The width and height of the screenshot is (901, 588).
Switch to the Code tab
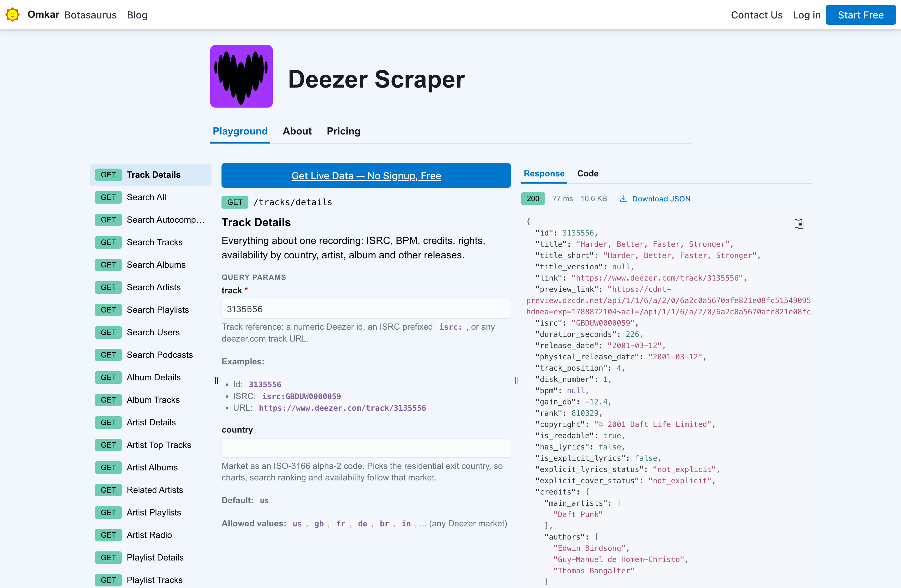coord(588,173)
